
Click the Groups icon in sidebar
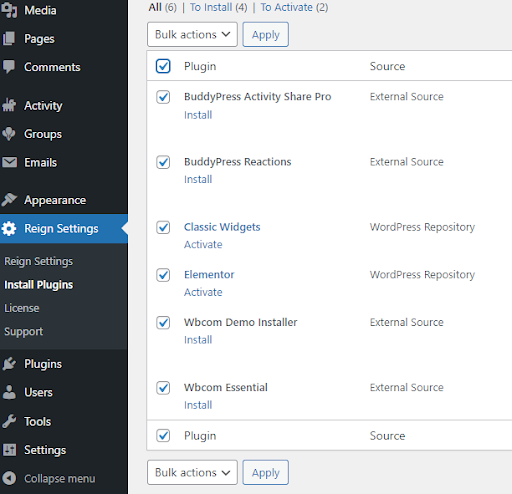9,134
